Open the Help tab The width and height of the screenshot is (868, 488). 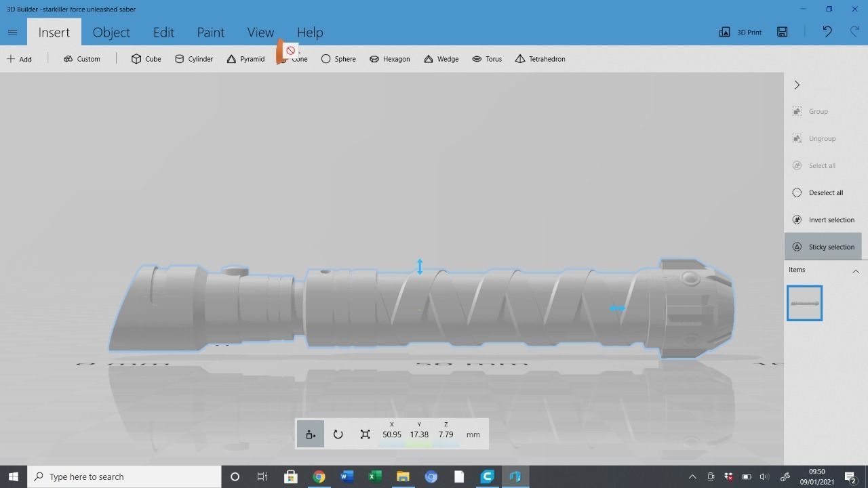click(x=310, y=33)
